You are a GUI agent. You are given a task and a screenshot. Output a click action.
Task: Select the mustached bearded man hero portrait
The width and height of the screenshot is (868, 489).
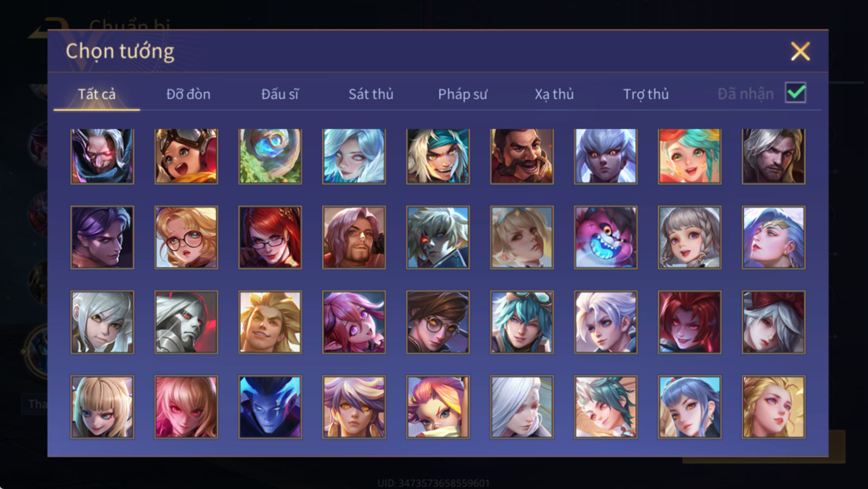[x=522, y=156]
